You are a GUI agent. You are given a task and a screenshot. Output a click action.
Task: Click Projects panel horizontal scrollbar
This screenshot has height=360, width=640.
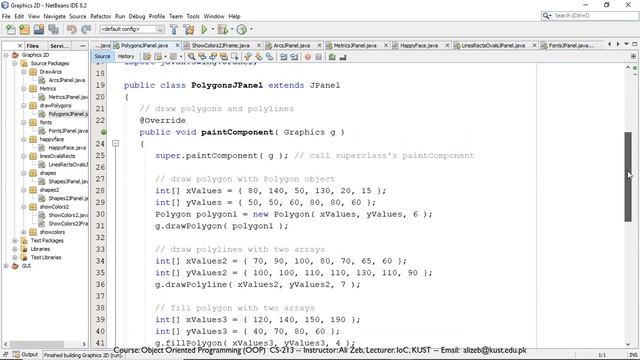(x=36, y=344)
